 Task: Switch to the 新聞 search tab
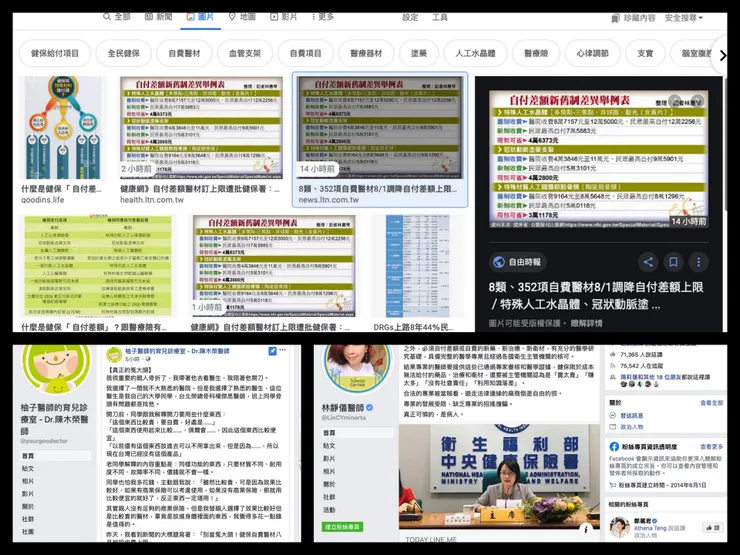(x=158, y=17)
